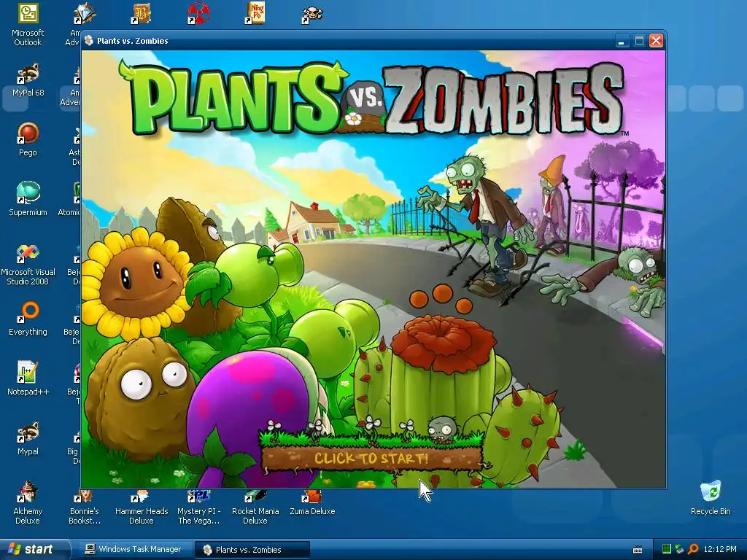Select the Pego desktop shortcut
747x560 pixels.
click(x=28, y=139)
